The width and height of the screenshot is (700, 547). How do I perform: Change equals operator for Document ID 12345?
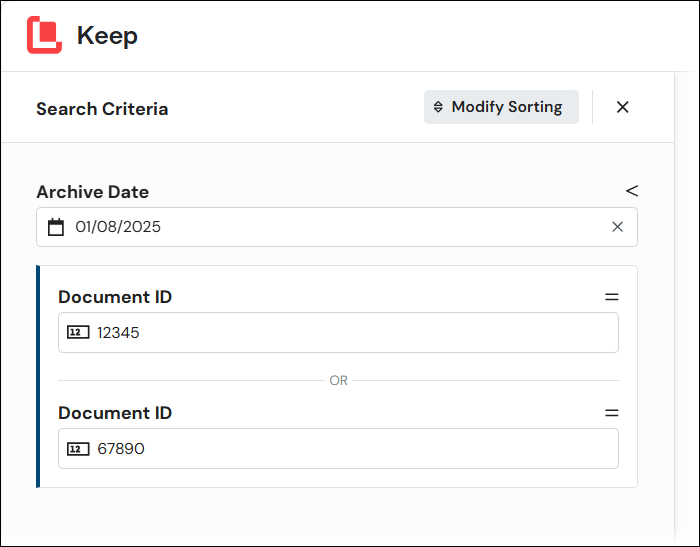coord(612,297)
